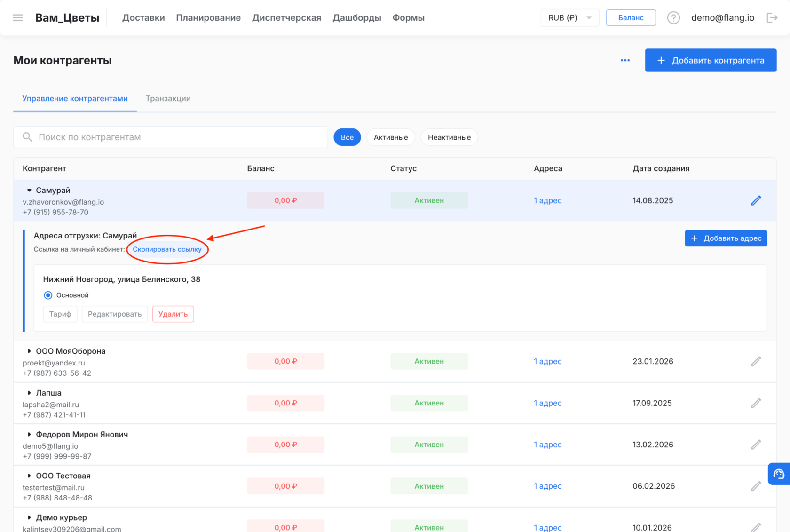Click the Статус column header
Viewport: 790px width, 532px height.
403,168
